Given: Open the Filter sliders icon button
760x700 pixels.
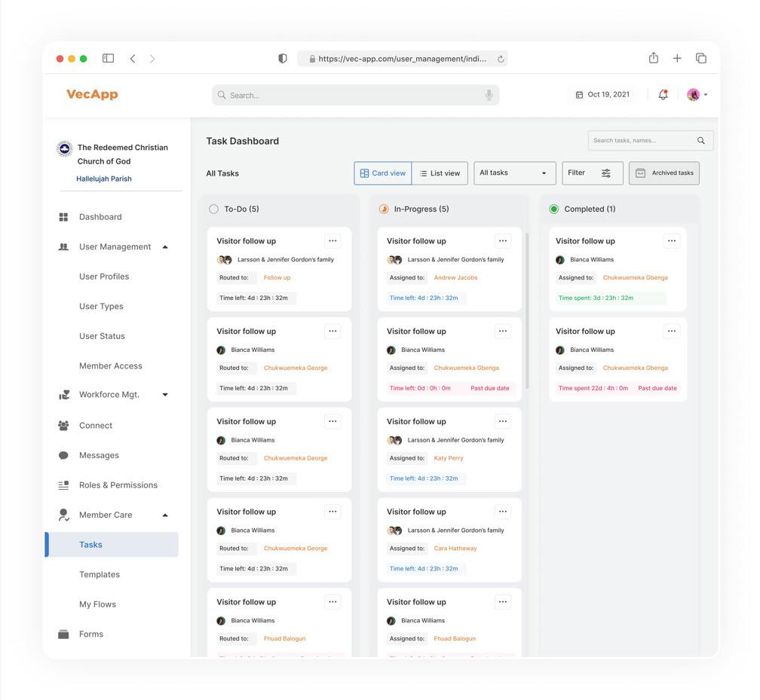Looking at the screenshot, I should [x=605, y=173].
